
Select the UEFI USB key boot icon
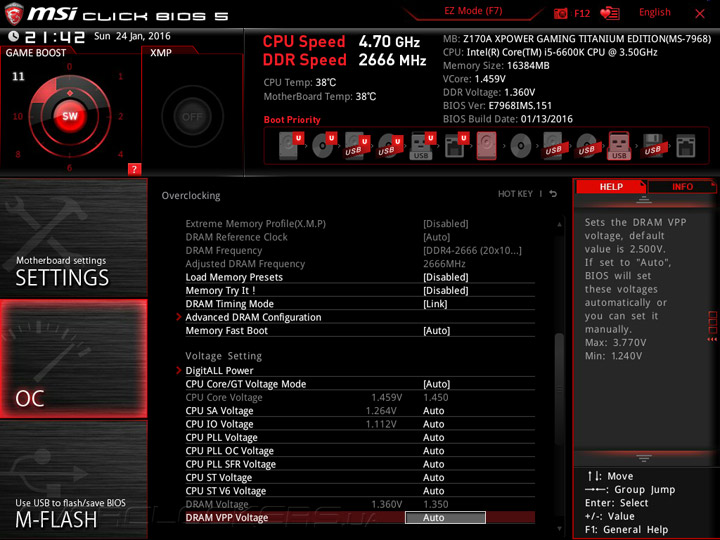[422, 146]
